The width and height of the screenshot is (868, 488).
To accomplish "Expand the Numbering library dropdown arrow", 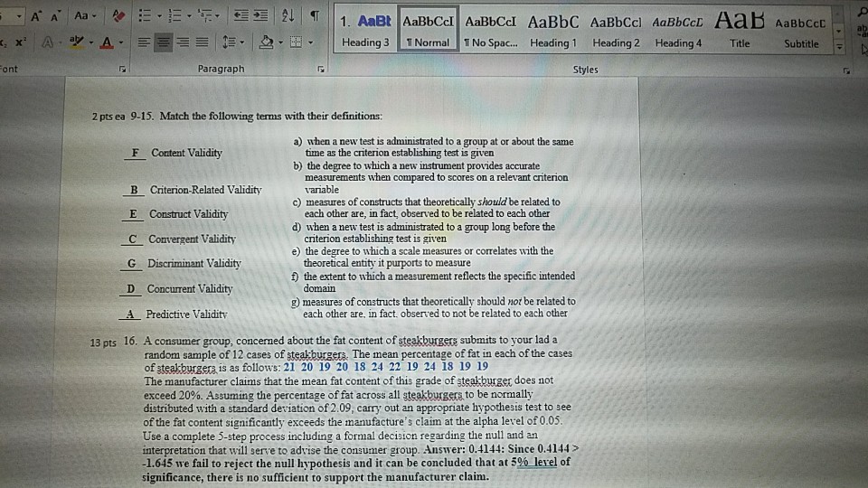I will pyautogui.click(x=189, y=16).
